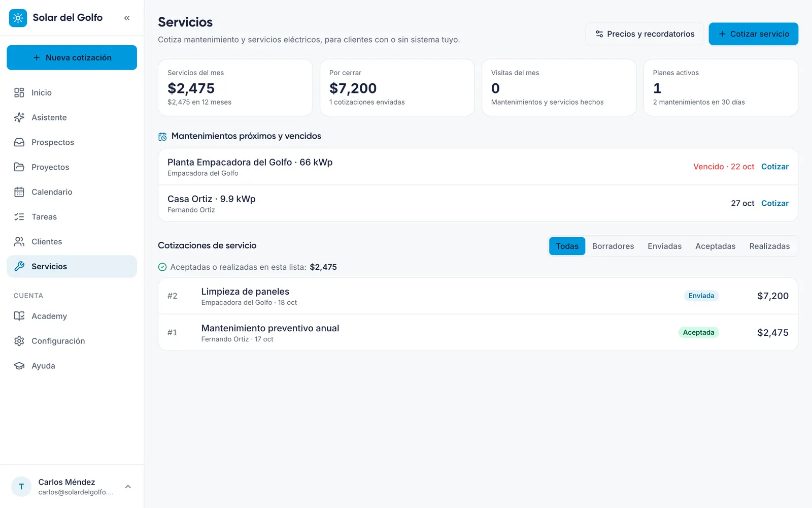Click the Servicios del mes card

(x=235, y=87)
